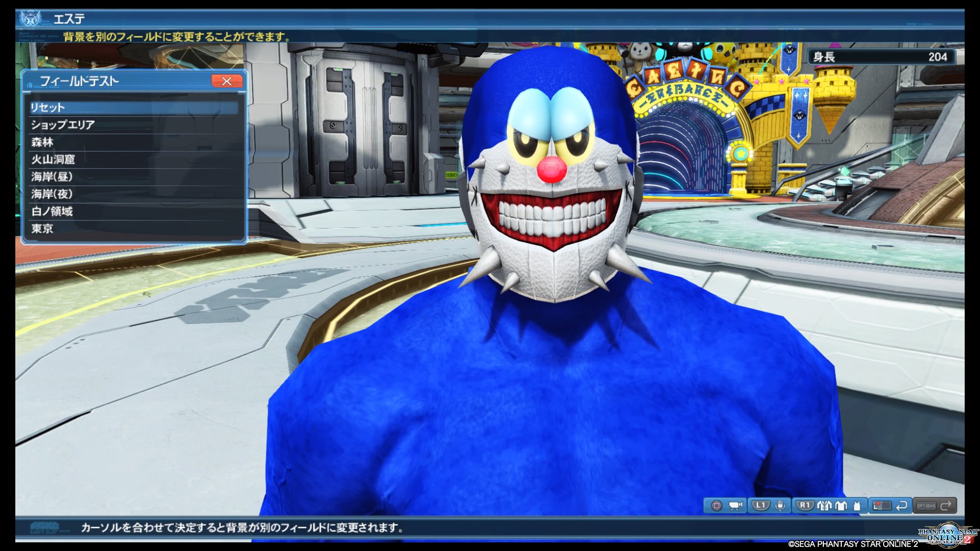Choose 森林 field background
This screenshot has height=551, width=980.
click(134, 142)
